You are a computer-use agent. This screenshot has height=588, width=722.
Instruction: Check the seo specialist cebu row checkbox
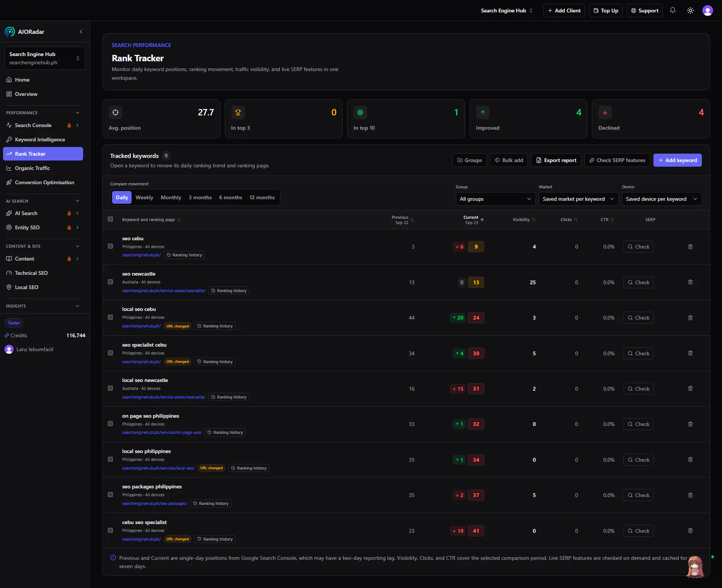point(110,353)
